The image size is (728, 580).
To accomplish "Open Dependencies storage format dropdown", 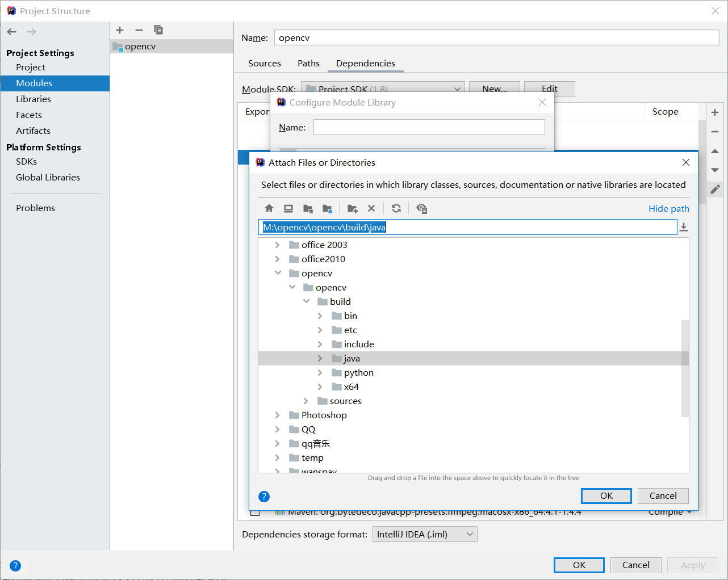I will click(x=425, y=534).
